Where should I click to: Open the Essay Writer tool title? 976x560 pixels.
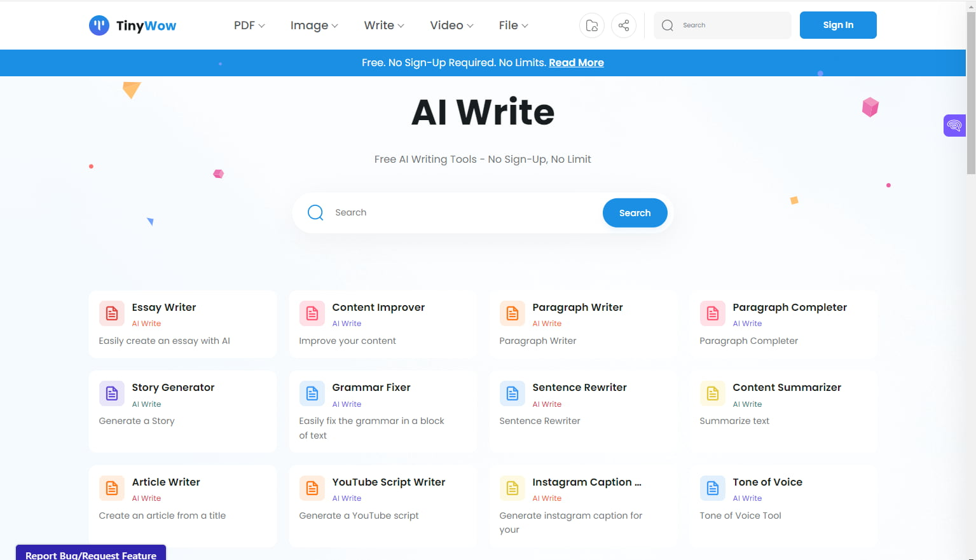point(164,307)
